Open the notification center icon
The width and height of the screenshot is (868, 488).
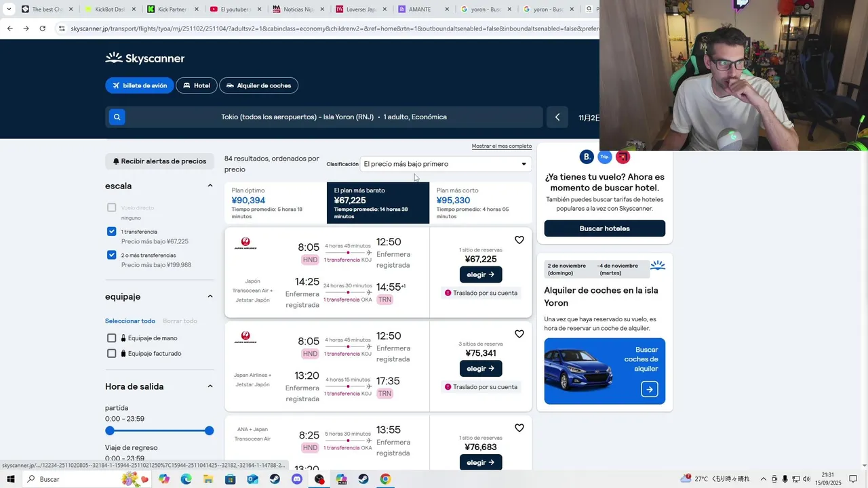tap(853, 479)
